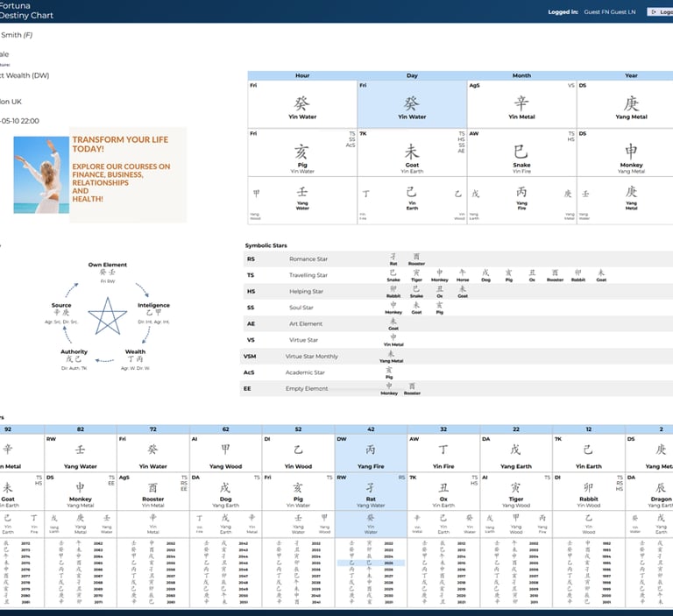Screen dimensions: 673x616
Task: Select the age 22 luck pillar header
Action: tap(516, 429)
